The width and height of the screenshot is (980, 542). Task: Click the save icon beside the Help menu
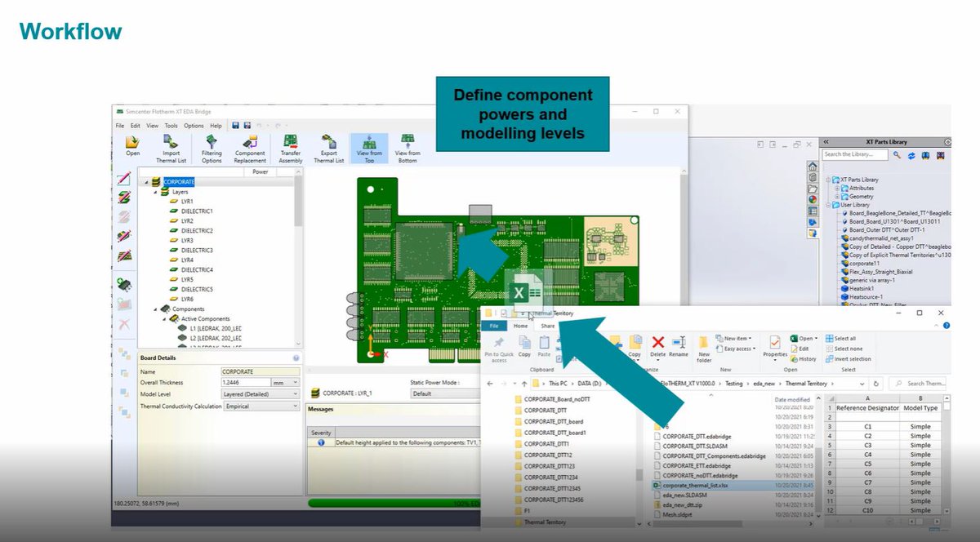[x=235, y=126]
